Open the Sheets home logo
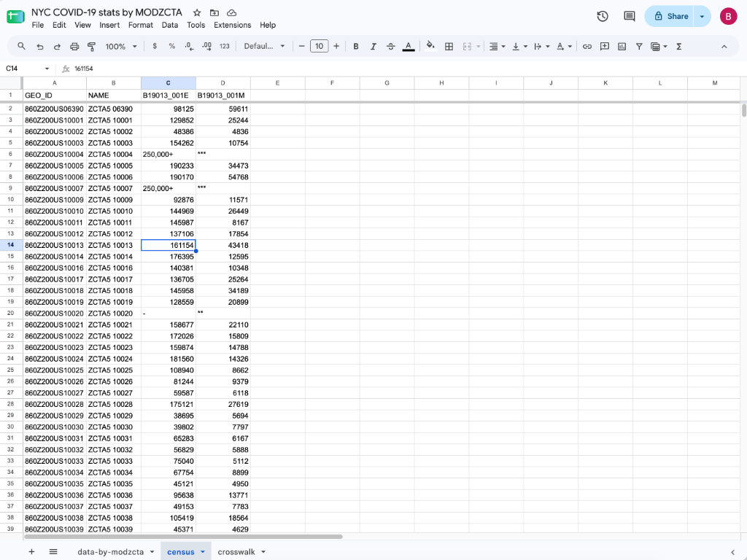The image size is (747, 560). (15, 17)
